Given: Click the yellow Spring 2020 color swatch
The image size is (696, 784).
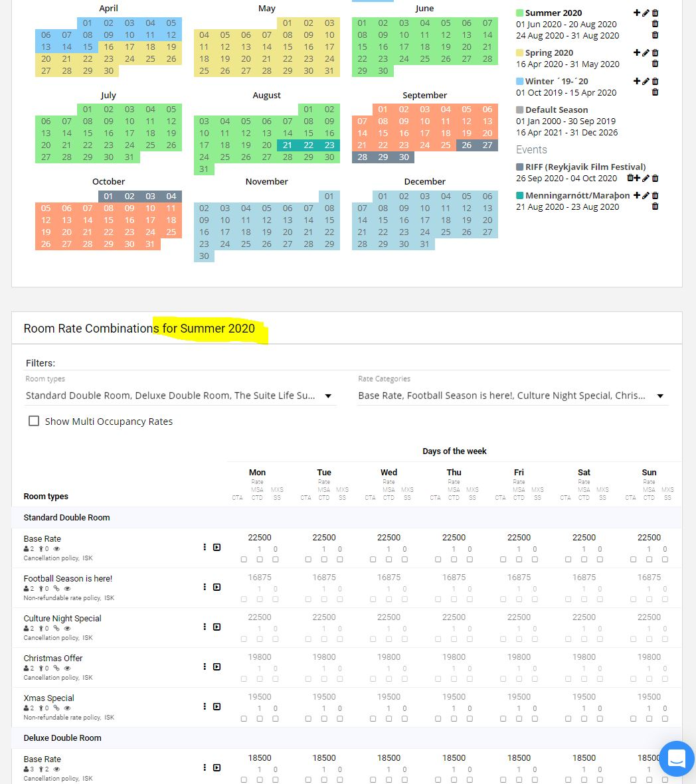Looking at the screenshot, I should [520, 52].
